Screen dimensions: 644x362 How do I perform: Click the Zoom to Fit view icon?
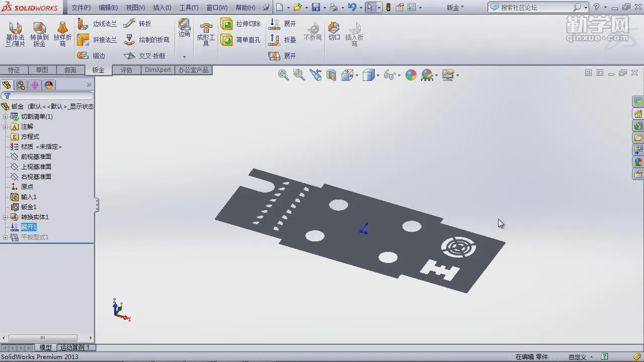pyautogui.click(x=283, y=75)
